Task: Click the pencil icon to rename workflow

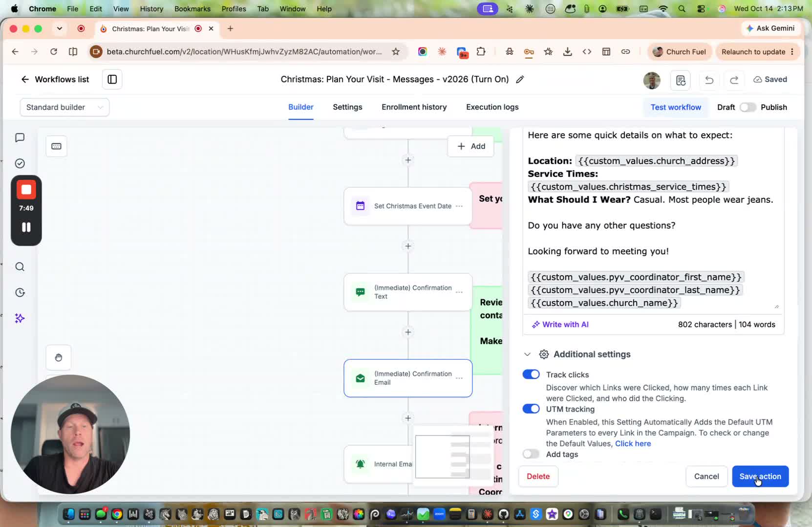Action: coord(520,79)
